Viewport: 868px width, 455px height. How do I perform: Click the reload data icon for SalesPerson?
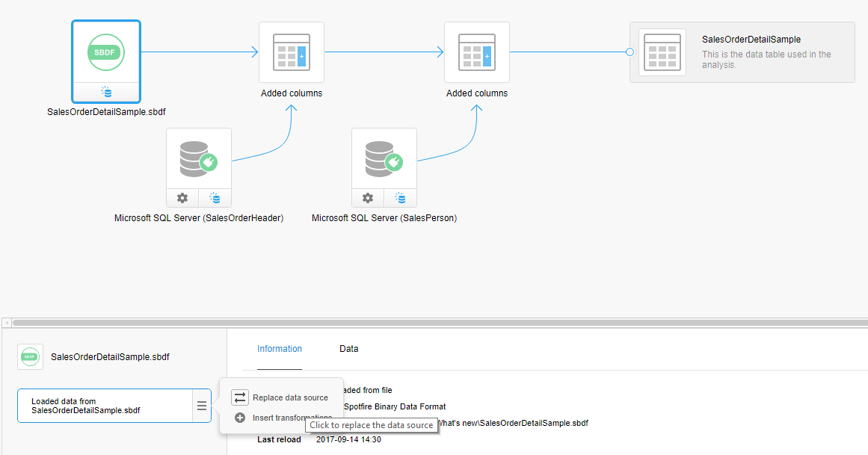(x=400, y=198)
